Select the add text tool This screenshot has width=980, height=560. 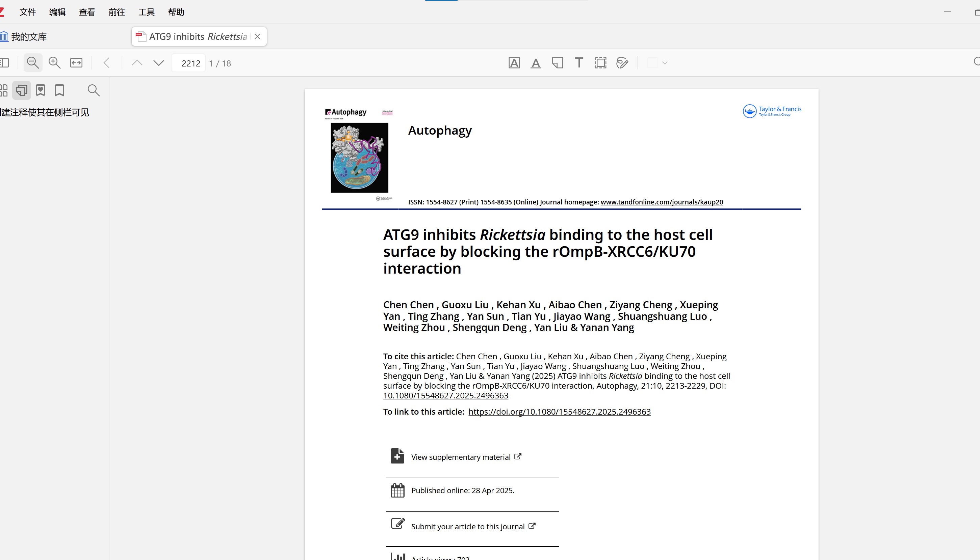(578, 63)
